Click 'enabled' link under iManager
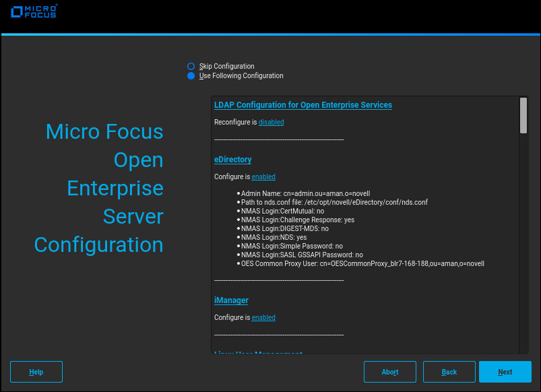This screenshot has height=392, width=541. tap(263, 317)
